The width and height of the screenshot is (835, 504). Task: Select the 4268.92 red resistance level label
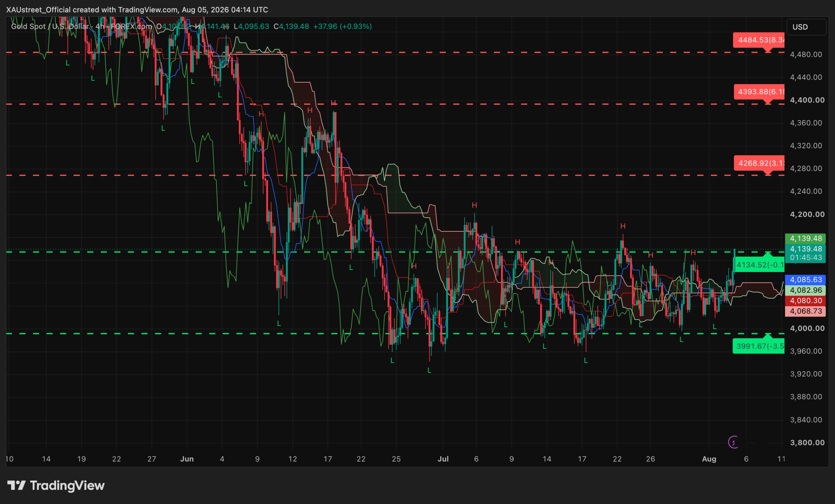pyautogui.click(x=759, y=163)
